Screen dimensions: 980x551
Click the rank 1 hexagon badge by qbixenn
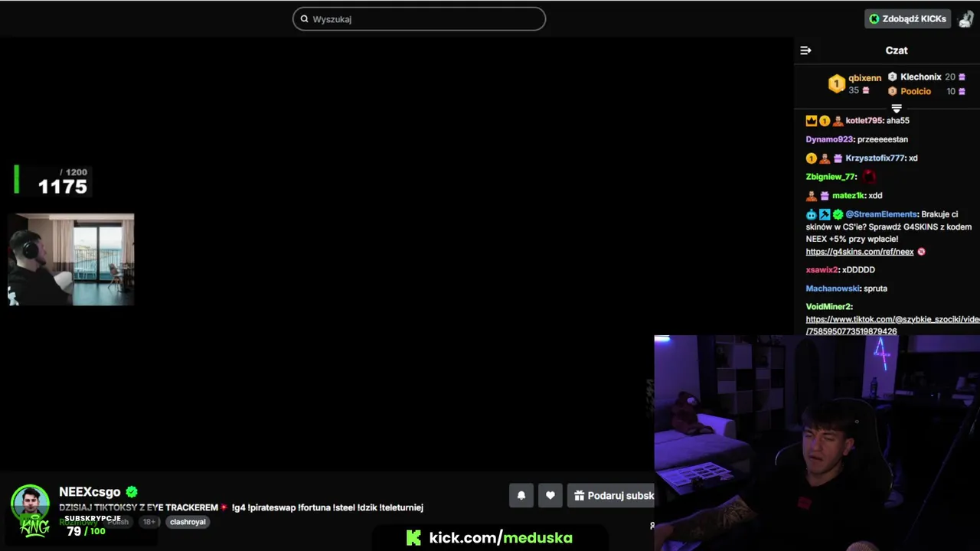point(837,83)
